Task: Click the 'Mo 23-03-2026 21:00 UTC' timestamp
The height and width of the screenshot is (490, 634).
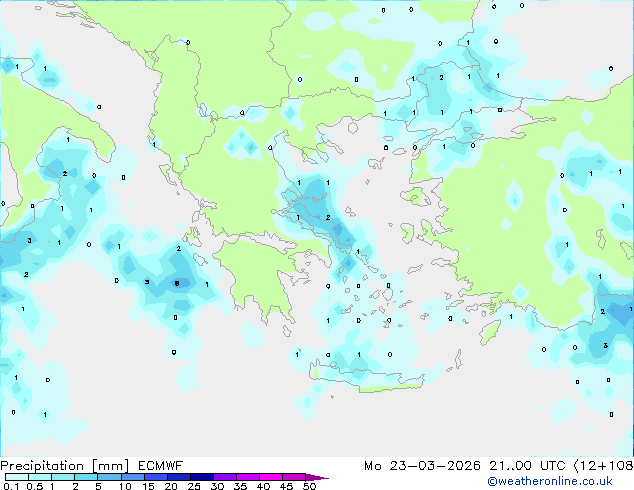Action: click(x=465, y=466)
